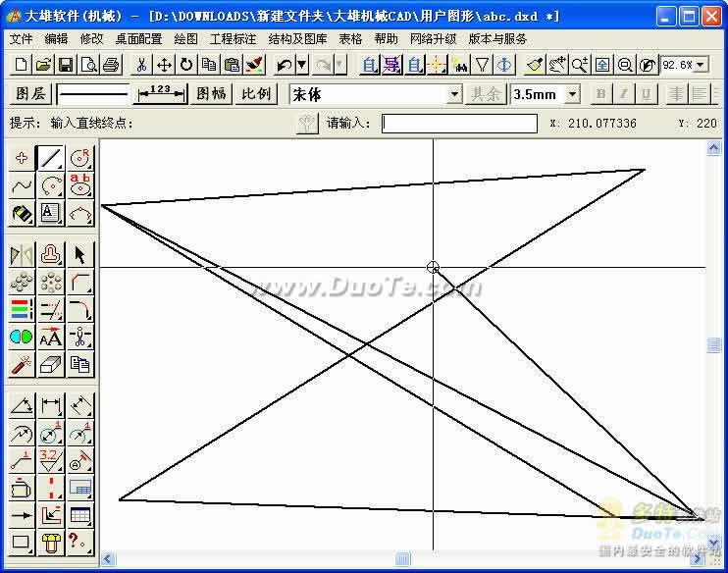This screenshot has height=573, width=728.
Task: Open a file with folder icon
Action: [43, 65]
